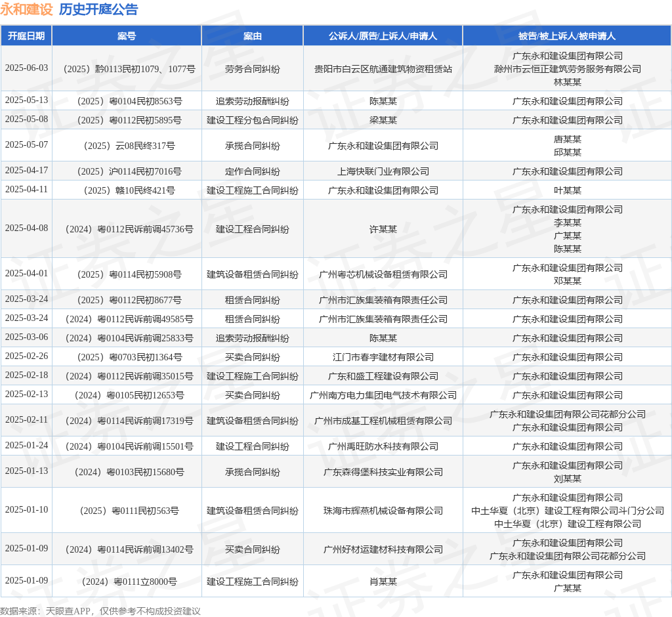The width and height of the screenshot is (672, 617).
Task: Click plaintiff 江门市春宇建材有限公司
Action: tap(383, 357)
